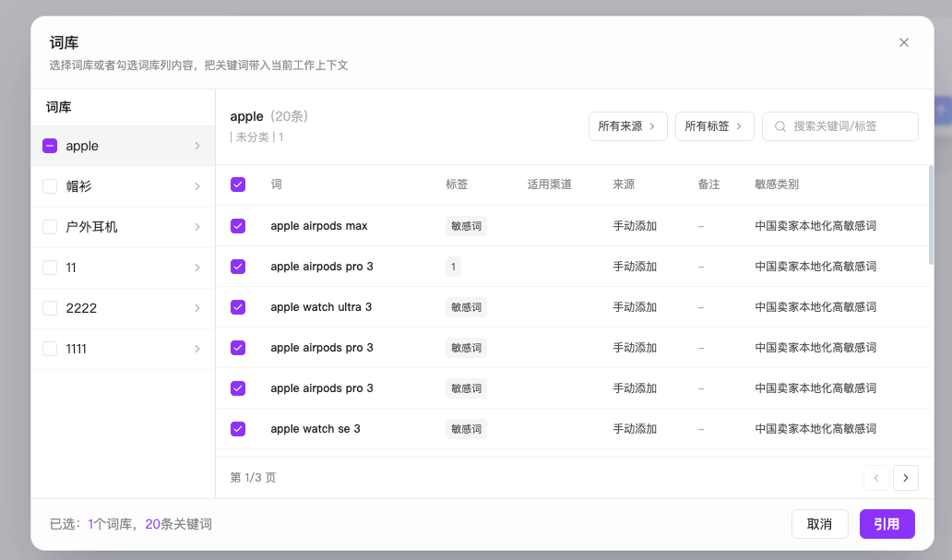Select the 帽衫 library entry
952x560 pixels.
(x=124, y=186)
